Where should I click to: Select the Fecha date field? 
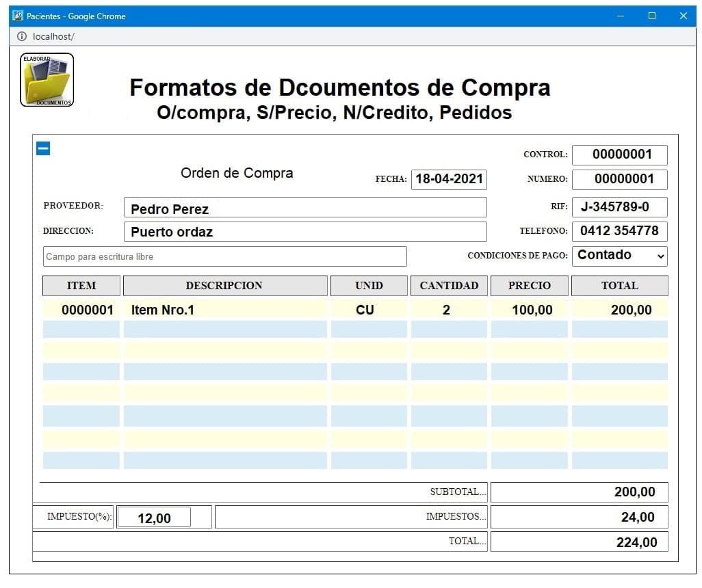449,179
